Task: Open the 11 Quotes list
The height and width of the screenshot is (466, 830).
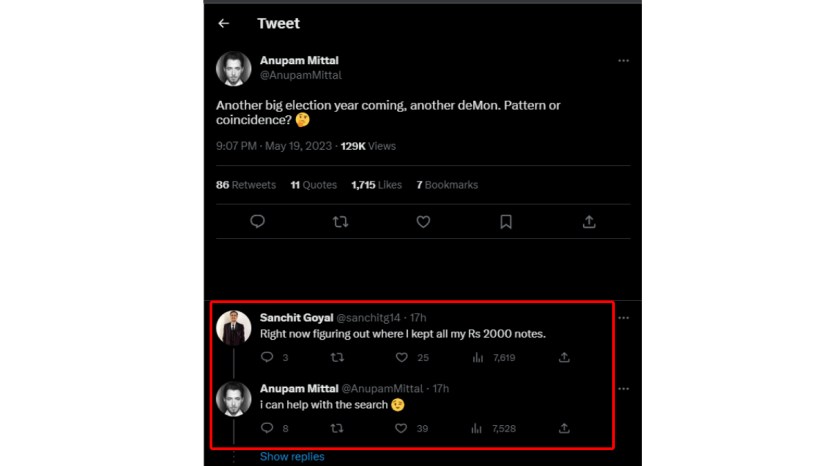Action: 313,185
